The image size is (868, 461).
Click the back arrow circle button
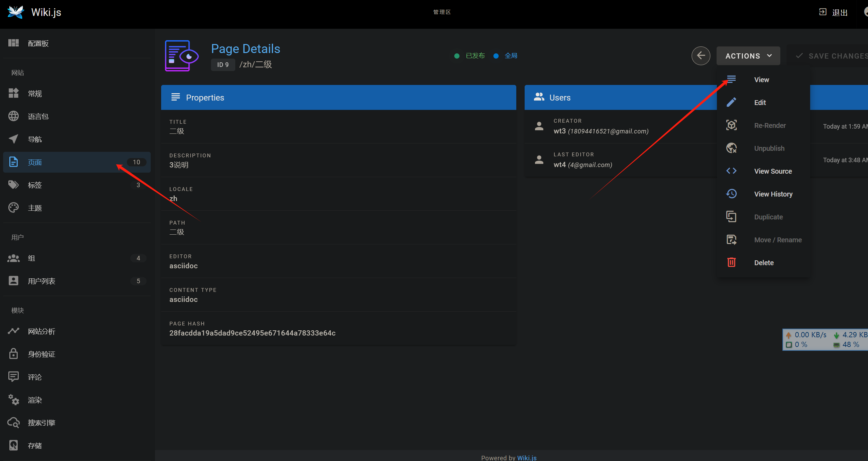tap(701, 55)
